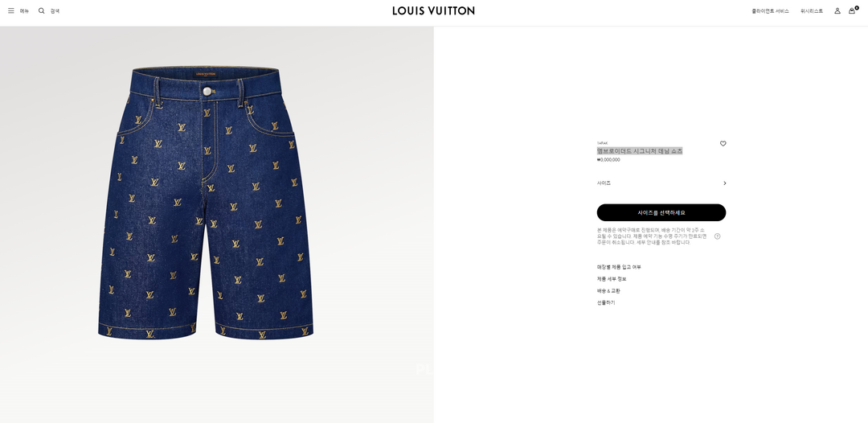This screenshot has height=423, width=868.
Task: Open 위시리스트 in the header
Action: 812,11
